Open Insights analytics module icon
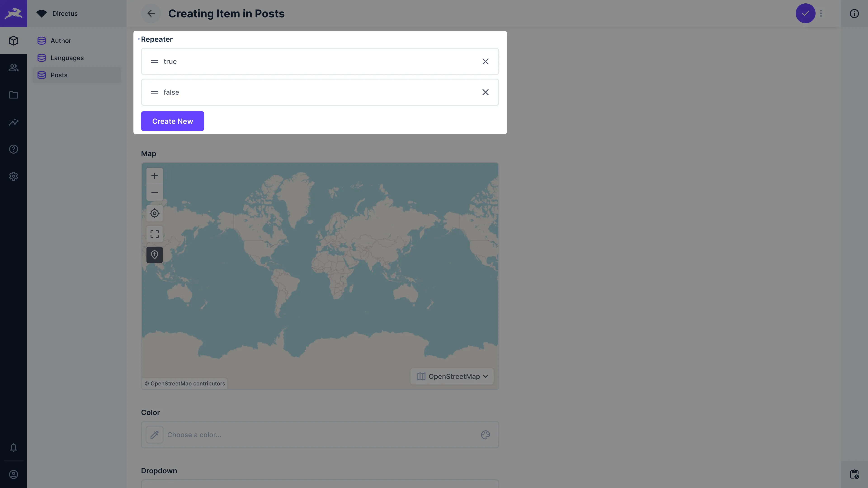This screenshot has width=868, height=488. tap(14, 122)
